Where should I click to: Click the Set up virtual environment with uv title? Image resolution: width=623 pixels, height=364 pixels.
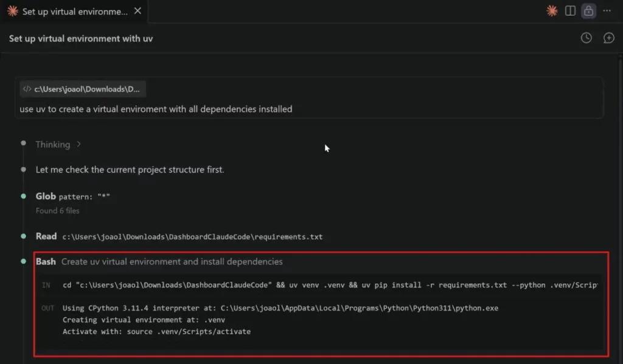pos(81,38)
